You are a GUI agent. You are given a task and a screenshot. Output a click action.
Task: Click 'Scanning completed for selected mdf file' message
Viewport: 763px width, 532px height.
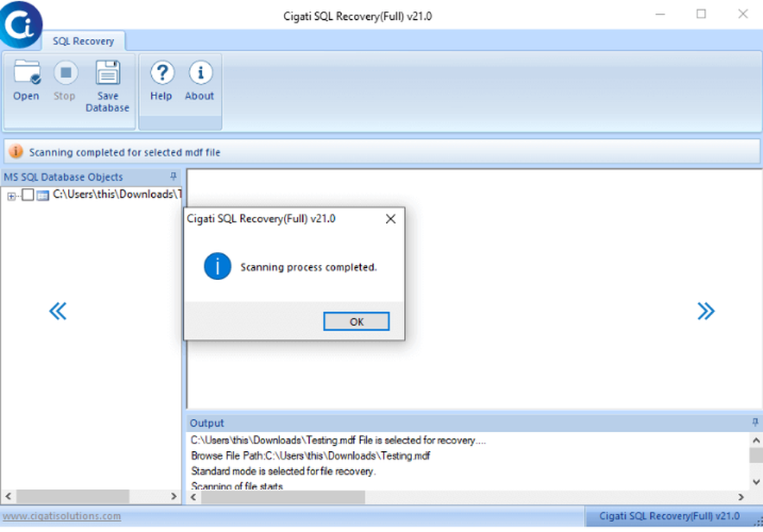tap(124, 153)
